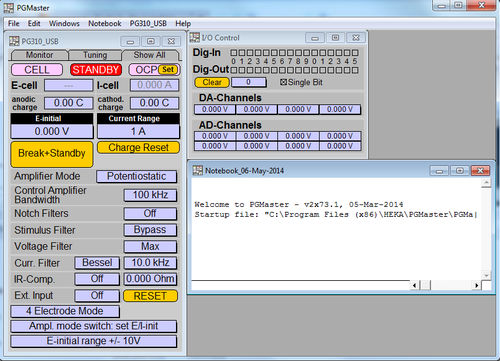Image resolution: width=500 pixels, height=361 pixels.
Task: Open the Voltage Filter Max dropdown
Action: [x=150, y=246]
